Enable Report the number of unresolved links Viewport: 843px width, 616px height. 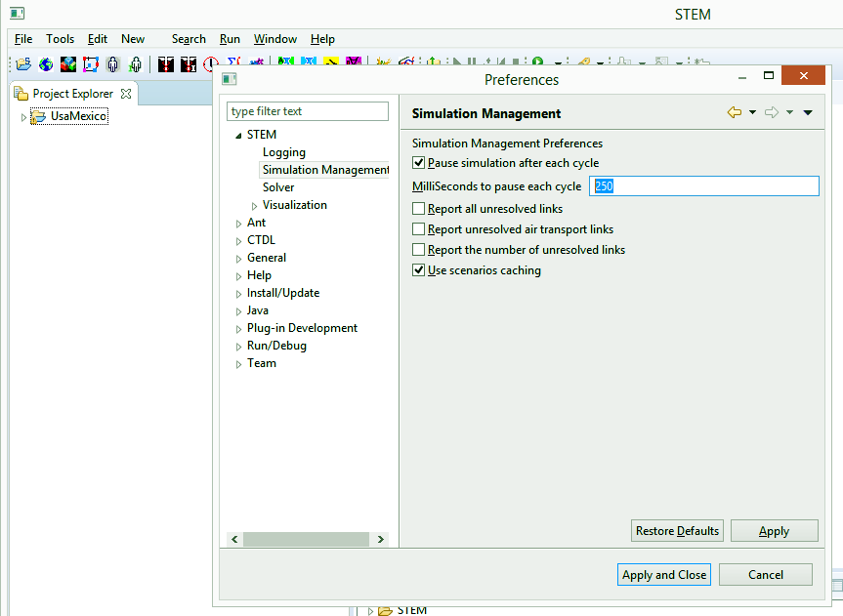418,249
